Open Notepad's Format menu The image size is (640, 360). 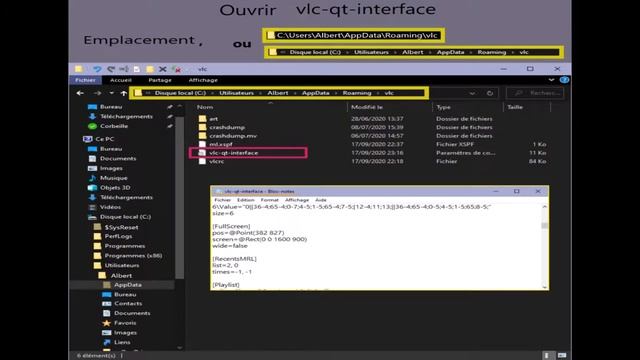click(269, 200)
